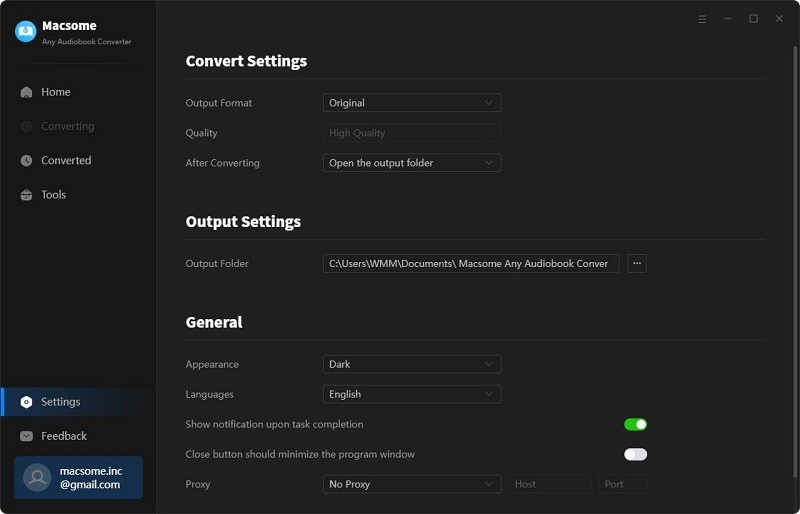Open the Output Format dropdown

pyautogui.click(x=412, y=103)
